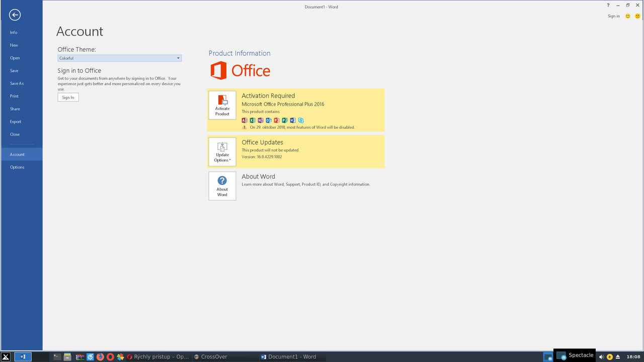Open the Export tab

[21, 122]
